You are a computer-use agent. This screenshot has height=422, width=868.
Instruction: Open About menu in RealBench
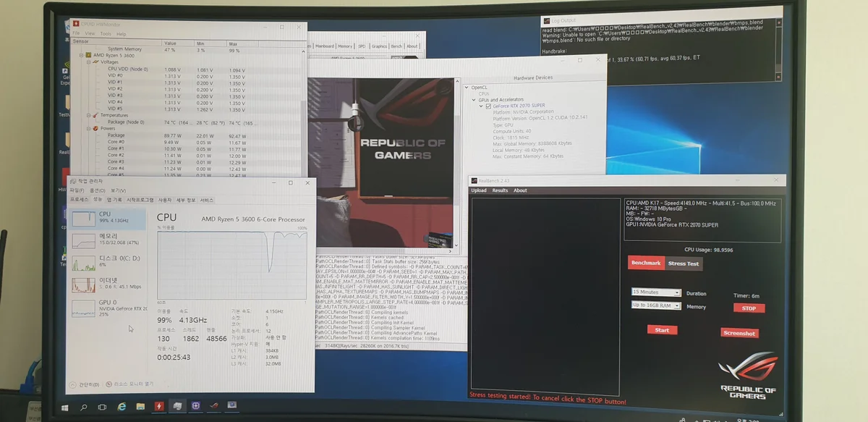pyautogui.click(x=520, y=190)
